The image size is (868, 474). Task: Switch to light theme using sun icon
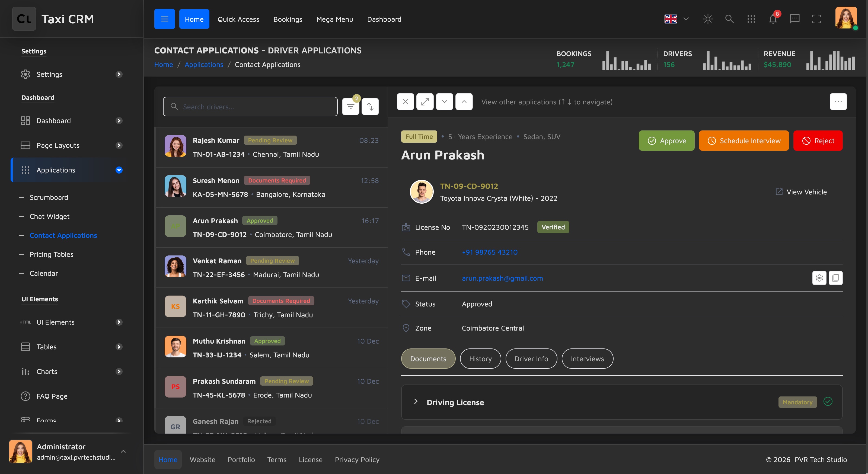point(708,19)
